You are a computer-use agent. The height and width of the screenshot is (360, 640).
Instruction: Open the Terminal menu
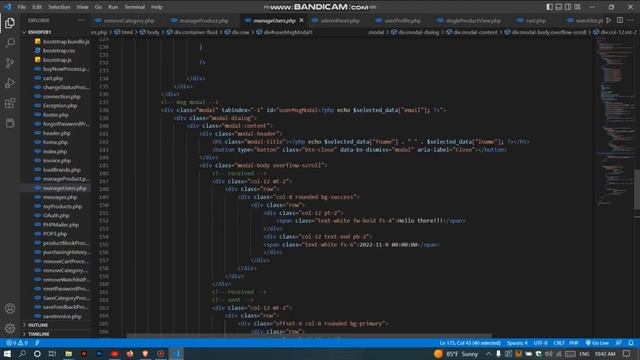134,7
